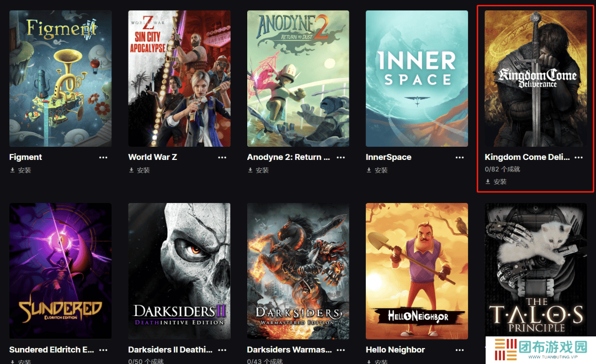Click the ellipsis icon beside Sundered Eldritch Edition
Screen dimensions: 596x364
pos(103,350)
